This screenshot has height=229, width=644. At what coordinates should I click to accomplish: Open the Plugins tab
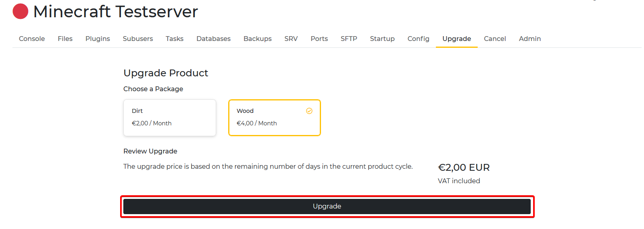(98, 39)
